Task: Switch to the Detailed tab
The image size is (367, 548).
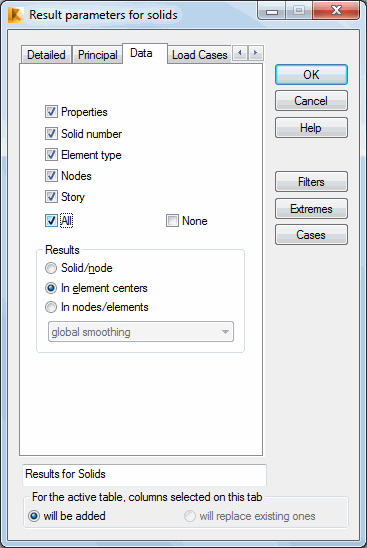Action: tap(46, 55)
